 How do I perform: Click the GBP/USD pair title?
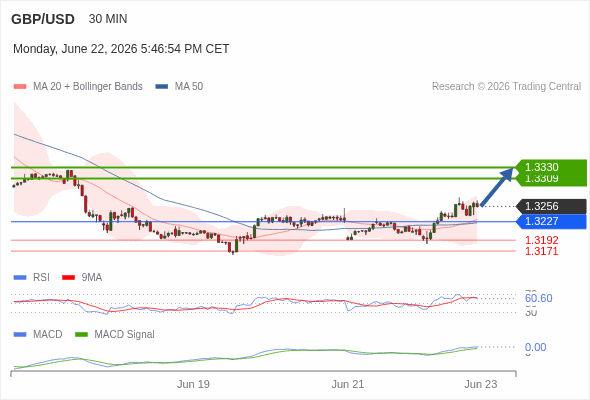pos(43,19)
